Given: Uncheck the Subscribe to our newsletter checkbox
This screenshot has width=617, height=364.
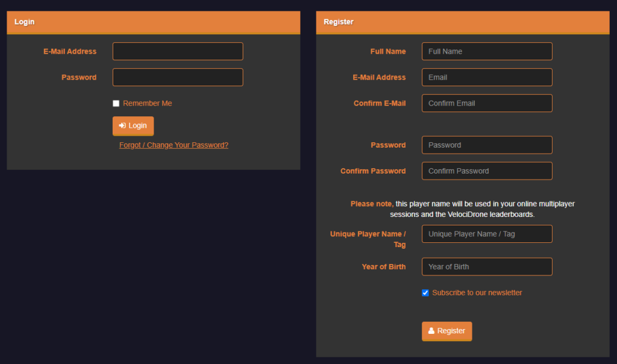Looking at the screenshot, I should 425,293.
